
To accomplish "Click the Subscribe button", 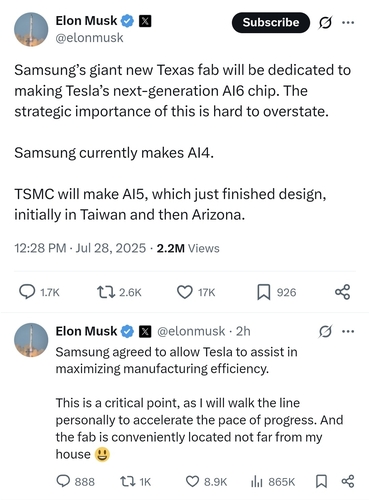I will (x=271, y=23).
